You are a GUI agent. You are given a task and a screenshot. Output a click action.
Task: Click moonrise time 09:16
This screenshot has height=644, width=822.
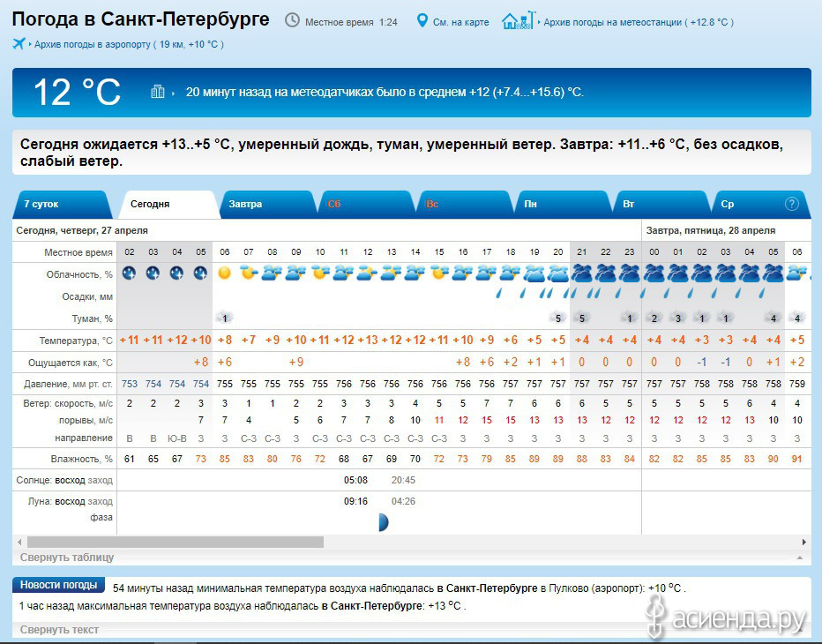click(x=355, y=501)
